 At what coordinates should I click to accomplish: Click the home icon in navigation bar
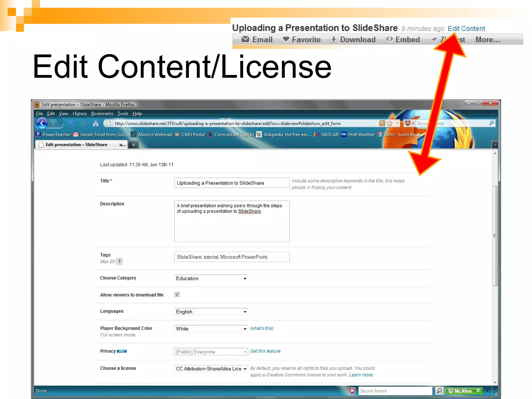tap(96, 123)
